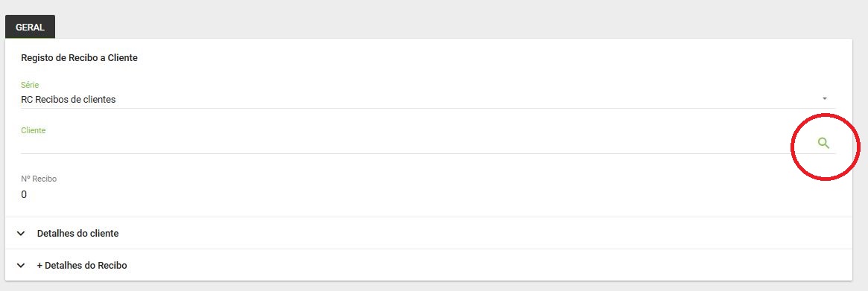Image resolution: width=868 pixels, height=291 pixels.
Task: Expand the Detalhes do cliente chevron
Action: pos(21,234)
